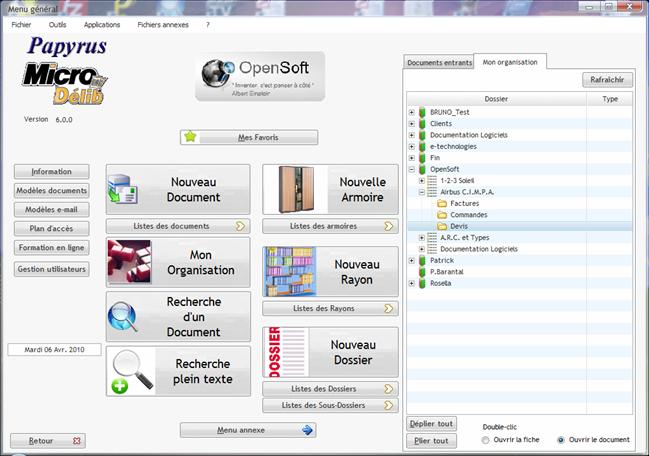Switch to the Documents entrants tab
649x456 pixels.
coord(437,62)
